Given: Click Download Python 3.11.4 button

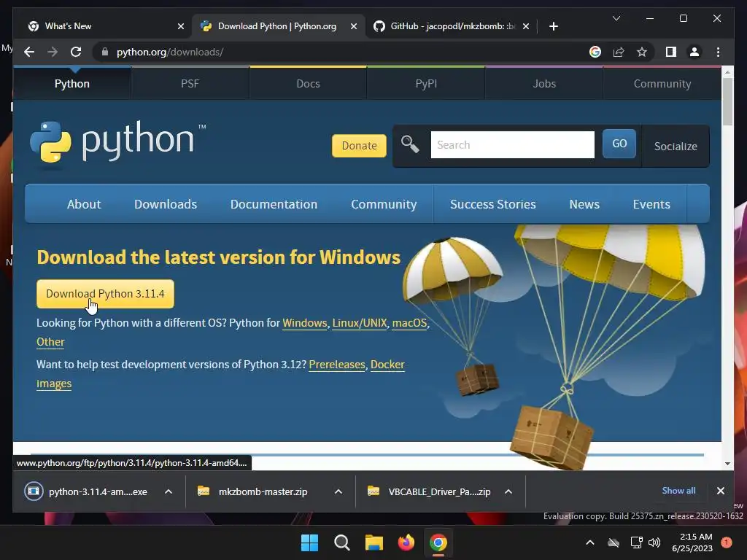Looking at the screenshot, I should [105, 294].
